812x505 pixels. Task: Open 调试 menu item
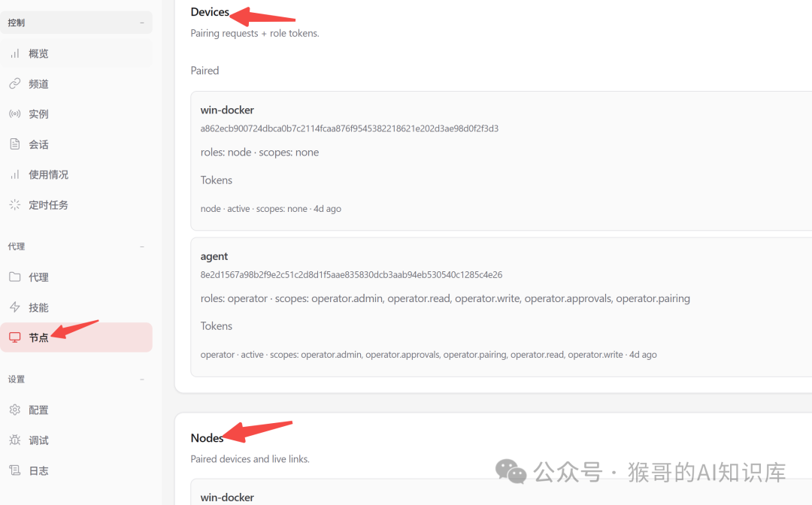76,440
